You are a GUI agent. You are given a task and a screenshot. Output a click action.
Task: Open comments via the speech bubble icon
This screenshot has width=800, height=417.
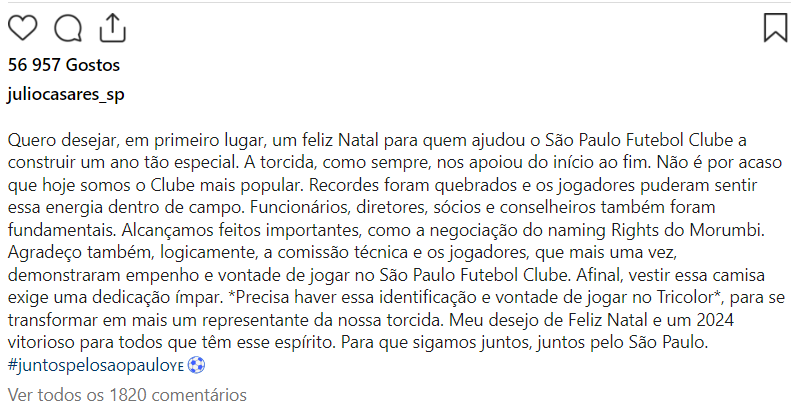68,28
